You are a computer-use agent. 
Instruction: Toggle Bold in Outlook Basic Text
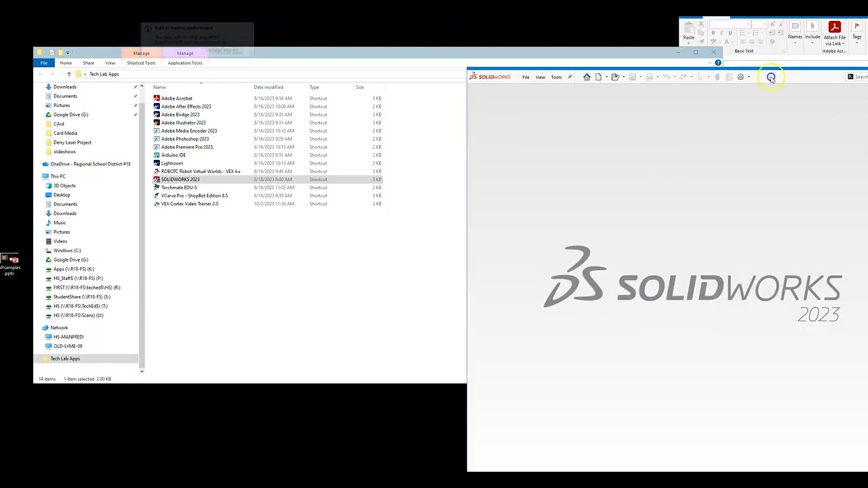click(x=713, y=33)
